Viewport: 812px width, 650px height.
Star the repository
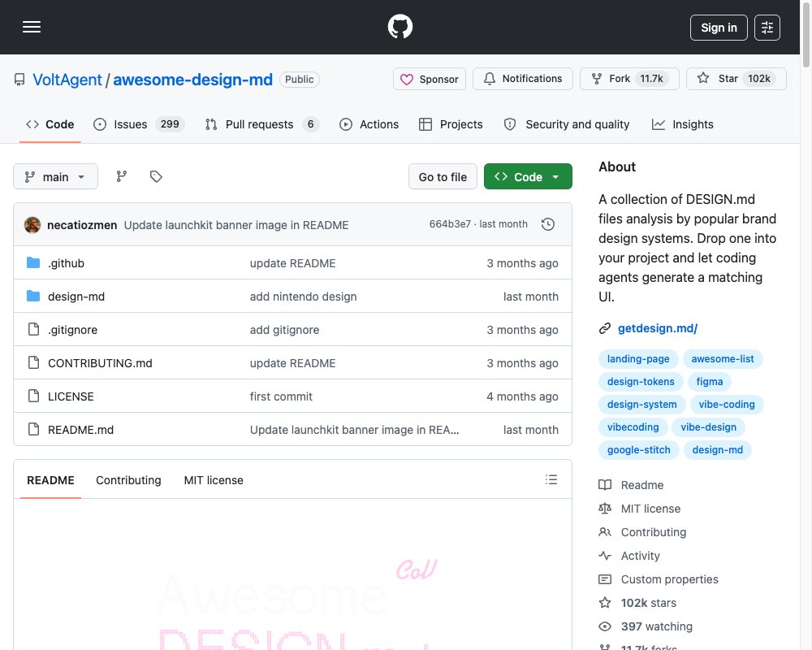736,79
